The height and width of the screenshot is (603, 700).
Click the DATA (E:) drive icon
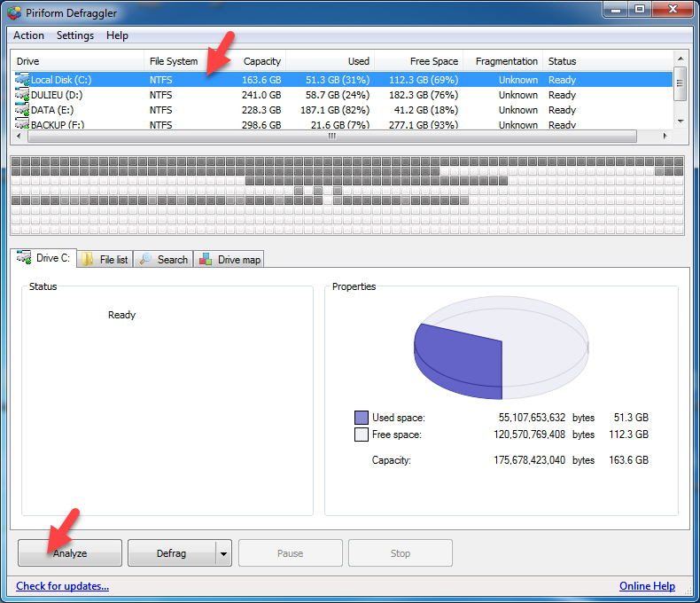[22, 110]
